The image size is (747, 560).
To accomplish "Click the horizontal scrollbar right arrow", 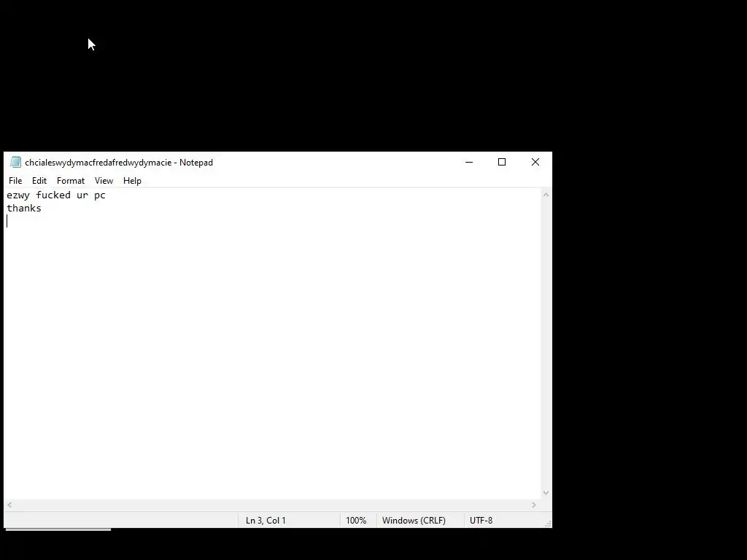I will click(534, 505).
